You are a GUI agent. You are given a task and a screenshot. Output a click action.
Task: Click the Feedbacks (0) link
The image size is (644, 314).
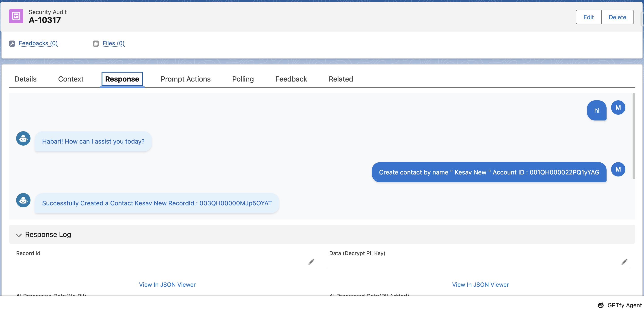click(38, 43)
